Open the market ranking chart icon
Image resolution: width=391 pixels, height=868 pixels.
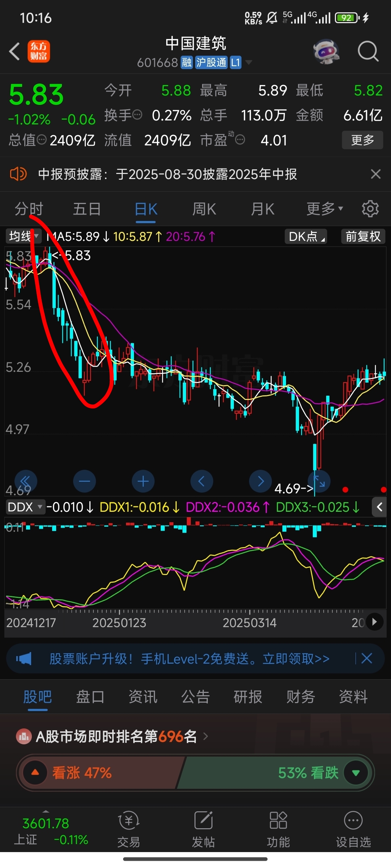click(x=24, y=736)
